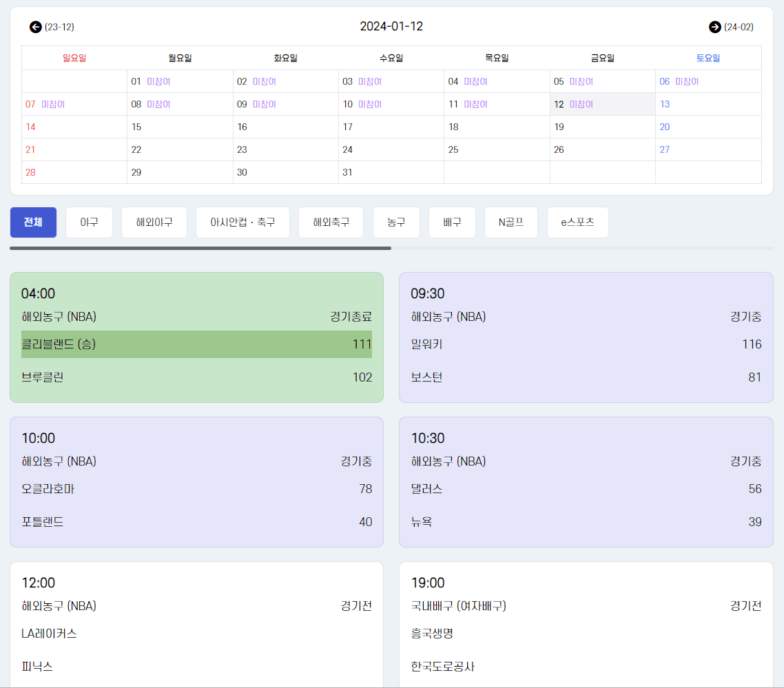Click the 미참여 link on January 08
The height and width of the screenshot is (688, 784).
[x=158, y=105]
